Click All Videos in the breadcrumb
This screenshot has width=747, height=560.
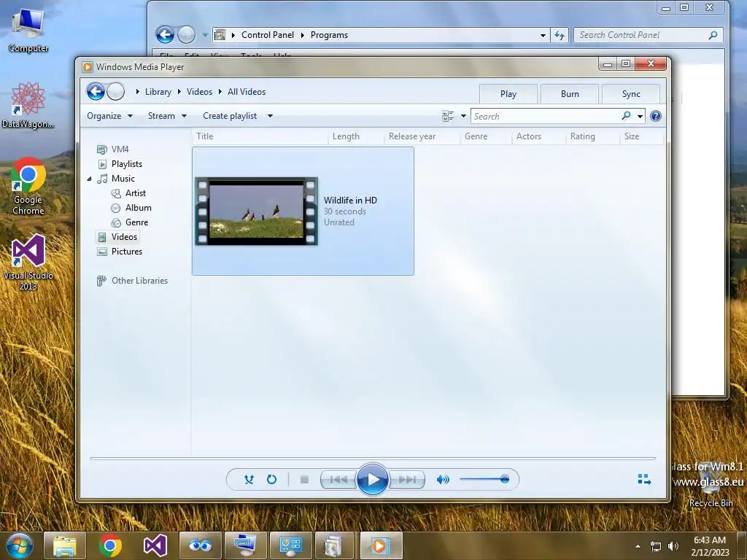[247, 92]
